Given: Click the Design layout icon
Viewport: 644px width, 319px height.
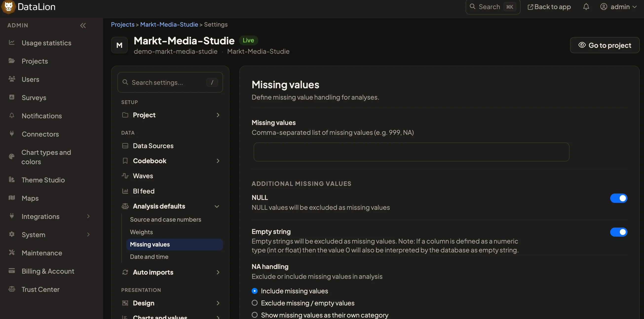Looking at the screenshot, I should 125,303.
